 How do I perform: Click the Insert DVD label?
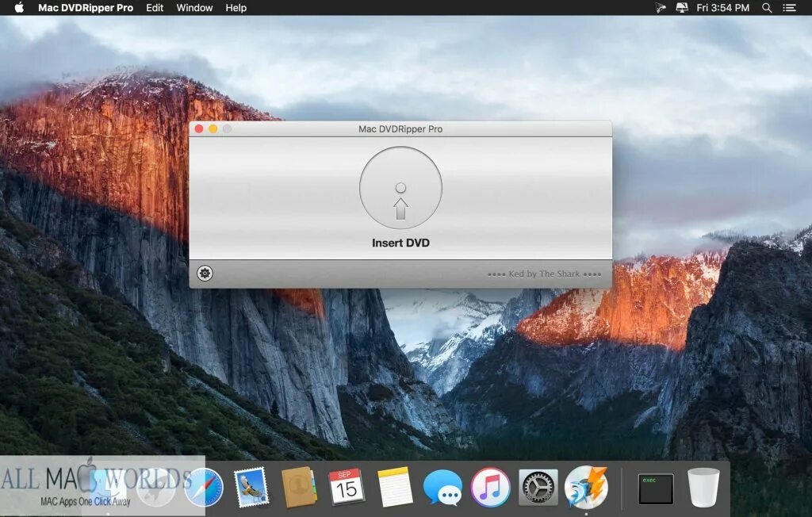point(400,243)
